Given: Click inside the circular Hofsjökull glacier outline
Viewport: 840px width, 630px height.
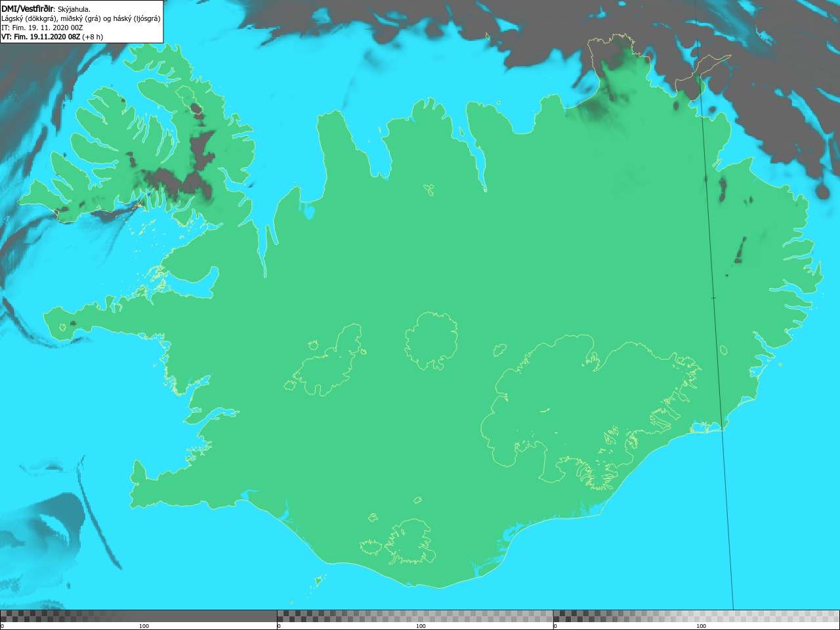Looking at the screenshot, I should (x=431, y=341).
